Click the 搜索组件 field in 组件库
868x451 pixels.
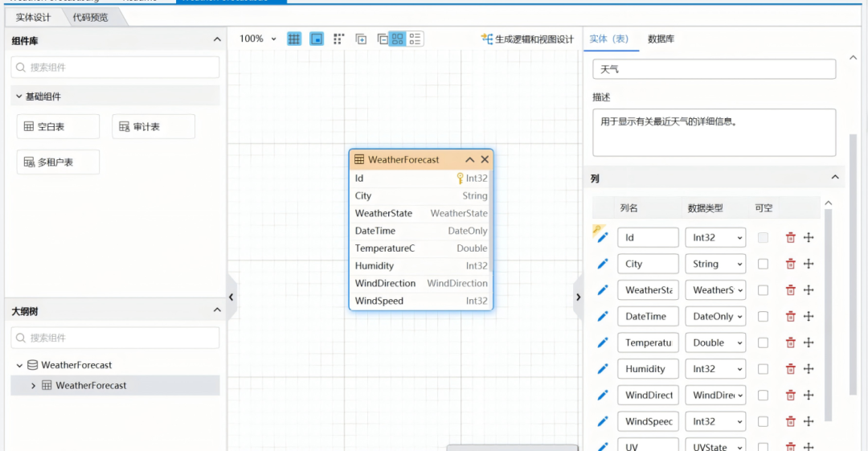(115, 68)
